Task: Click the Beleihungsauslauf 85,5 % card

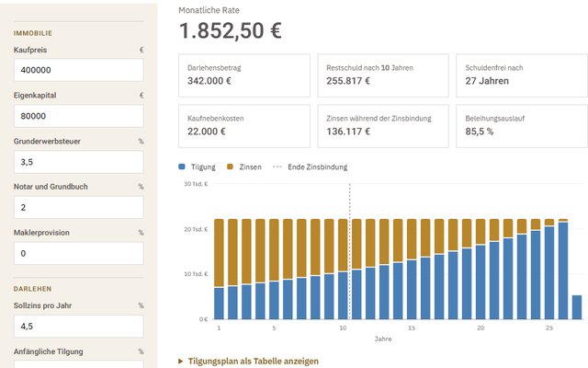Action: 522,126
